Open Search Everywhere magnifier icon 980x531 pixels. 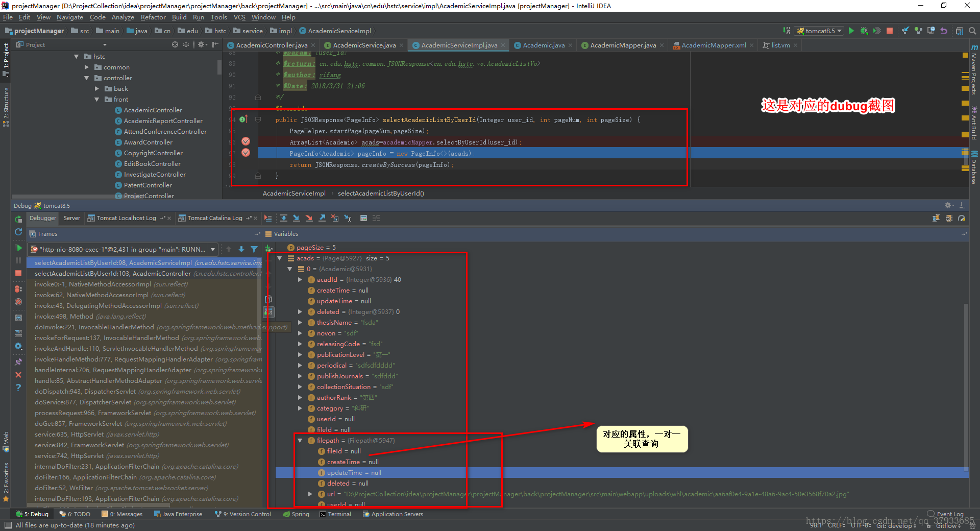click(972, 31)
